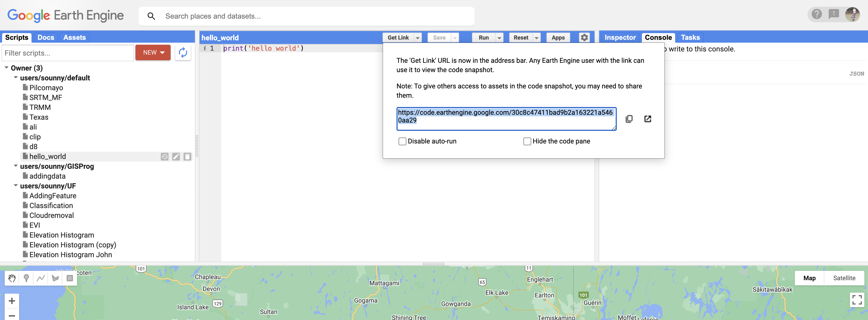Screen dimensions: 868x320
Task: Open the Run options dropdown
Action: (x=499, y=37)
